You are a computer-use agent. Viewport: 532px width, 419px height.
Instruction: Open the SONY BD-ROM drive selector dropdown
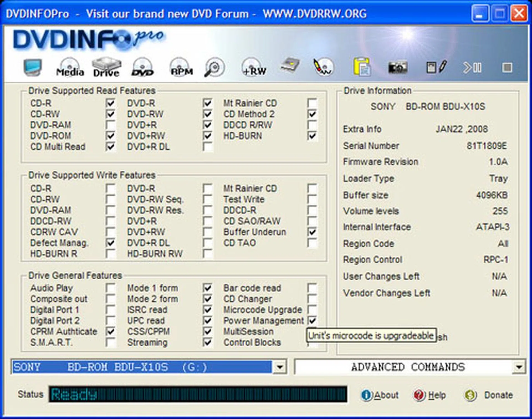pos(139,367)
